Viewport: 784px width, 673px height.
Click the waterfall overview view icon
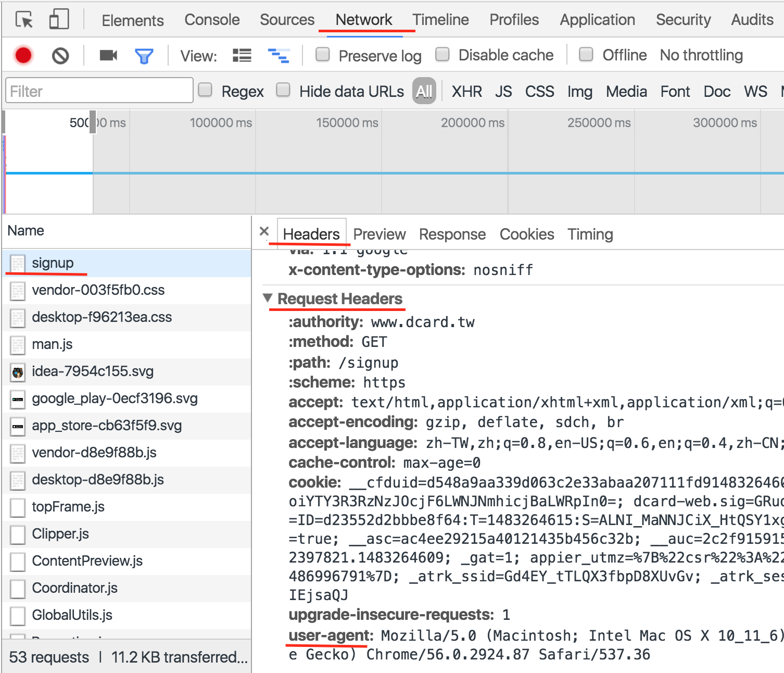pos(279,55)
